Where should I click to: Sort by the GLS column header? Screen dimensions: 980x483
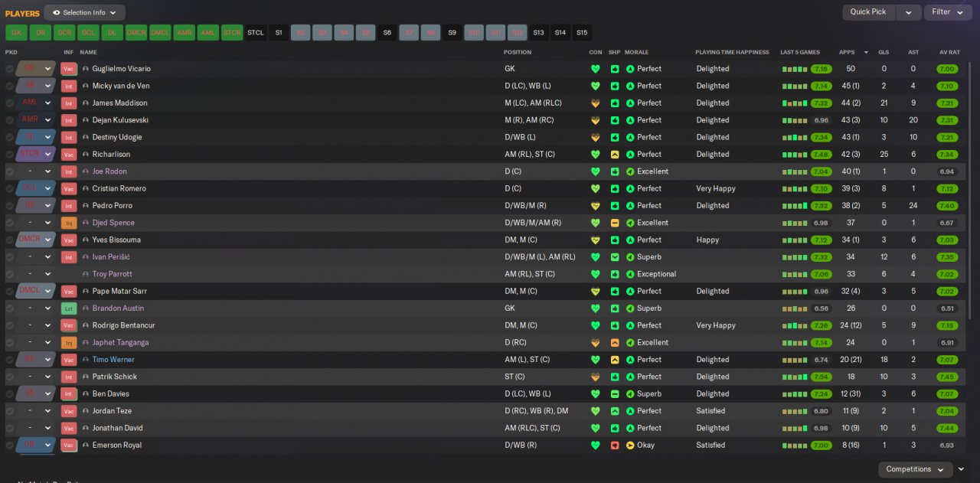coord(884,52)
